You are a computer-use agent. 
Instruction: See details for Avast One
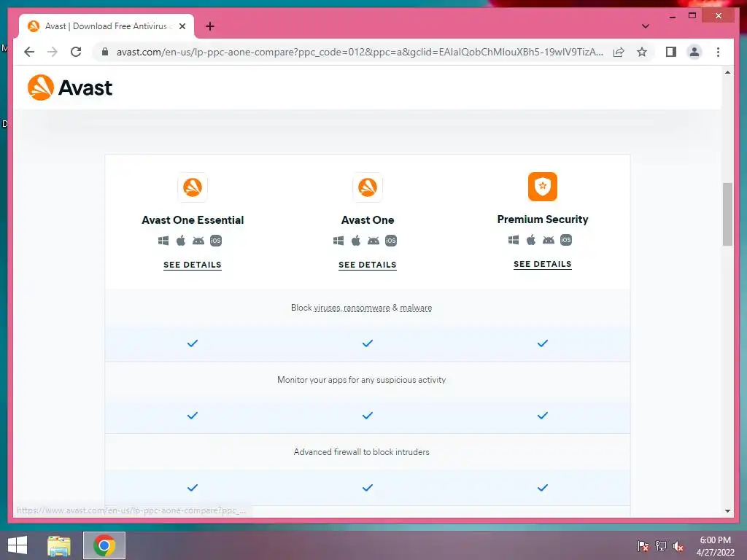pos(368,265)
